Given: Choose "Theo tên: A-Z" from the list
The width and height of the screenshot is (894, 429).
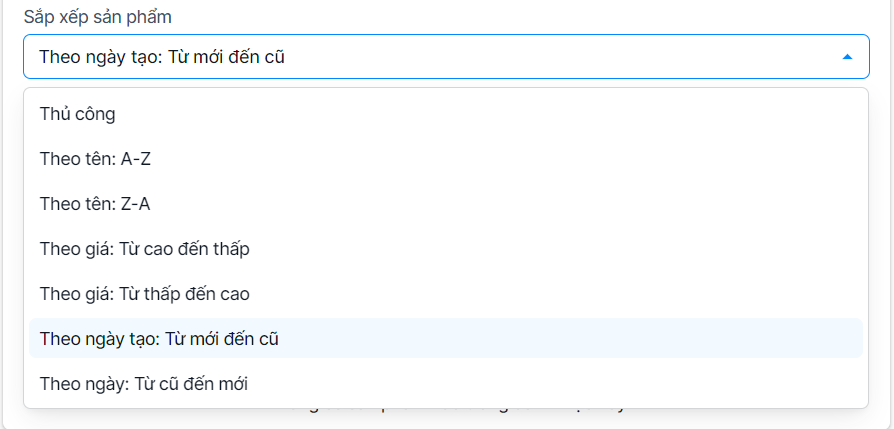Looking at the screenshot, I should [x=95, y=159].
